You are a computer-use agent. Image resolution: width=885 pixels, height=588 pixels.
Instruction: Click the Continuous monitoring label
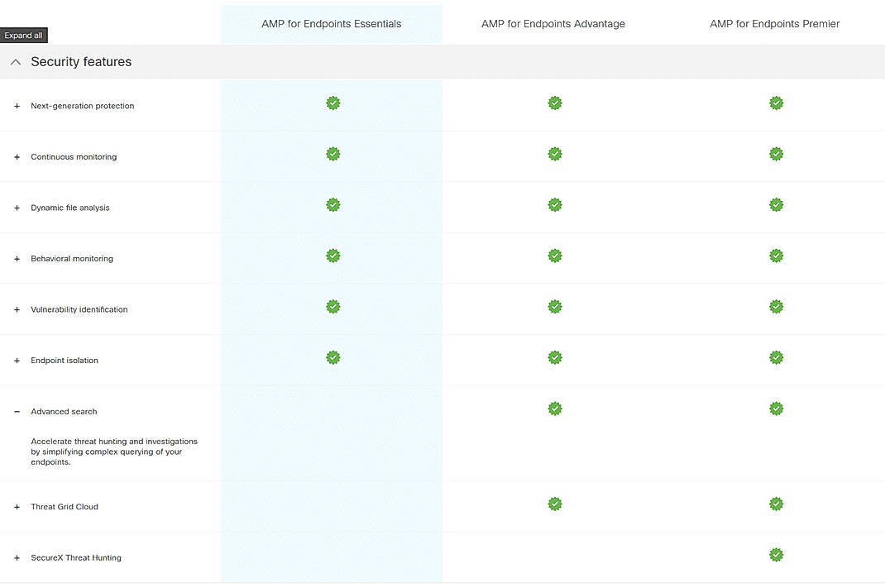tap(74, 157)
